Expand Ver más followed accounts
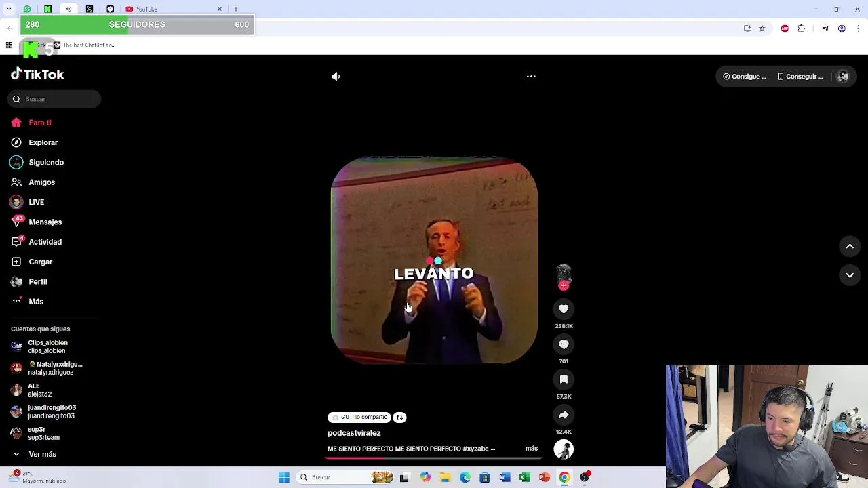Screen dimensions: 868x488 click(x=34, y=454)
